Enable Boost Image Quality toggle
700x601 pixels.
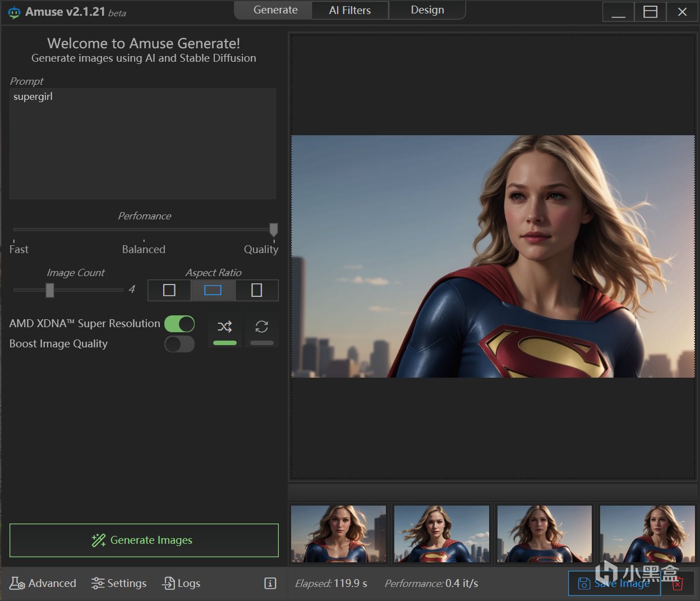point(179,344)
